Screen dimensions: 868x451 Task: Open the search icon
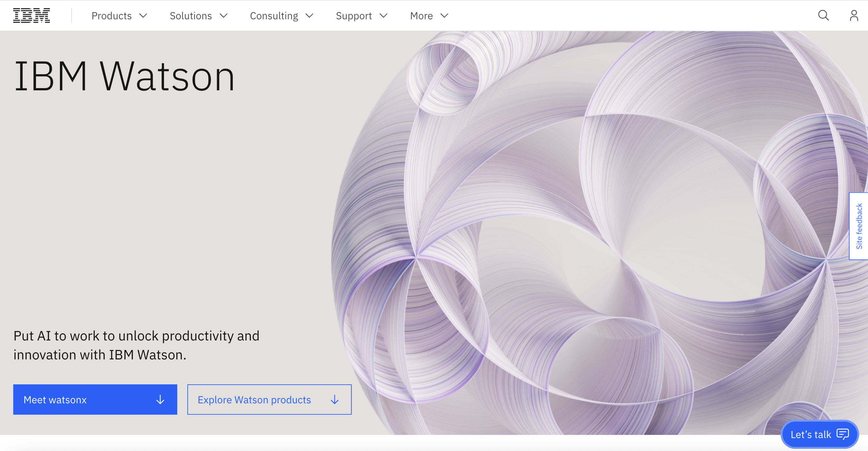[823, 15]
